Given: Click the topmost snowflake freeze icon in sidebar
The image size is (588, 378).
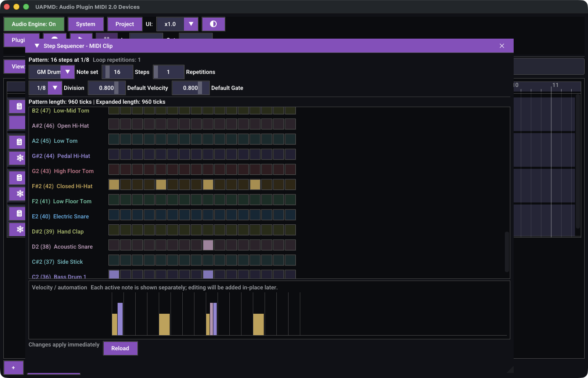Looking at the screenshot, I should click(19, 158).
